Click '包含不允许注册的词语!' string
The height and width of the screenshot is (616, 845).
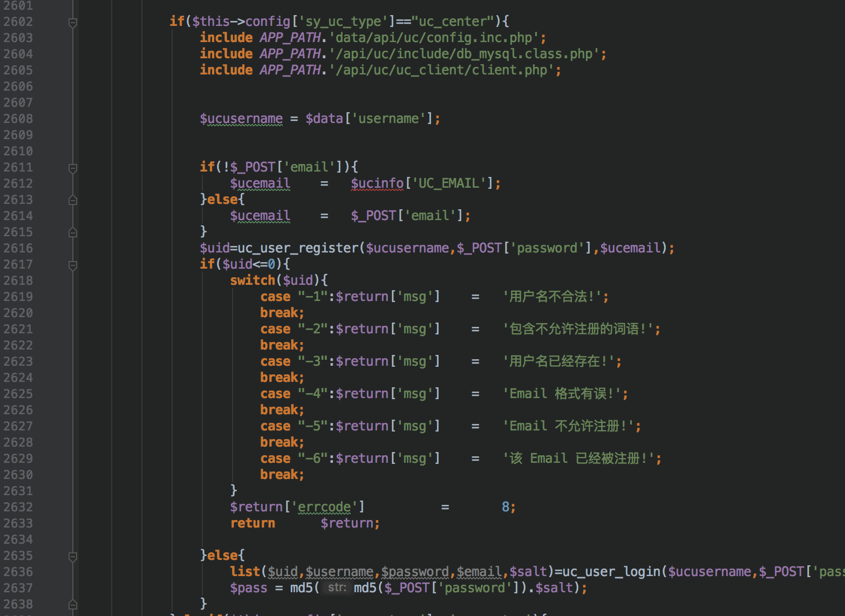coord(578,329)
